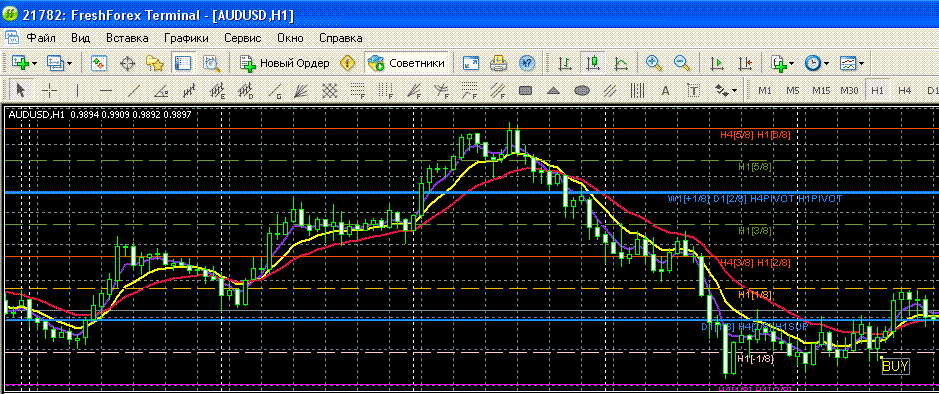
Task: Toggle chart auto scroll
Action: 716,63
